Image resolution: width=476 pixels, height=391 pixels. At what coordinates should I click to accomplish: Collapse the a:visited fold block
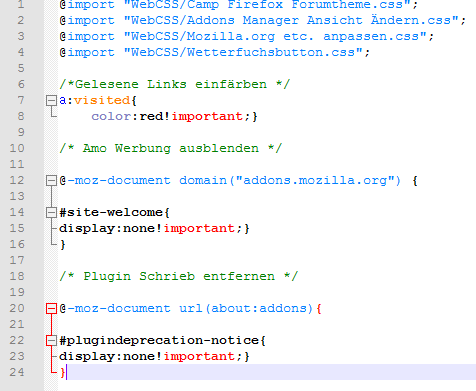tap(51, 100)
